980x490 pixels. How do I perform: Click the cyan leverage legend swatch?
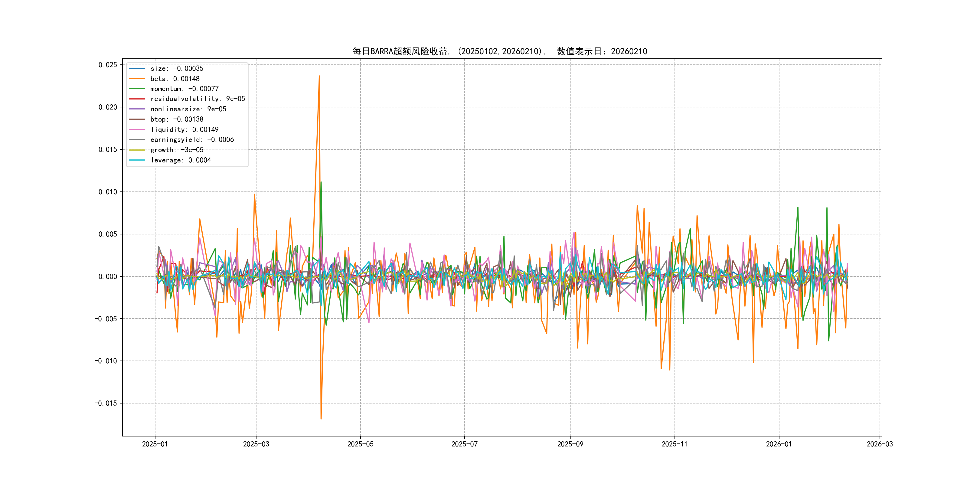click(137, 160)
